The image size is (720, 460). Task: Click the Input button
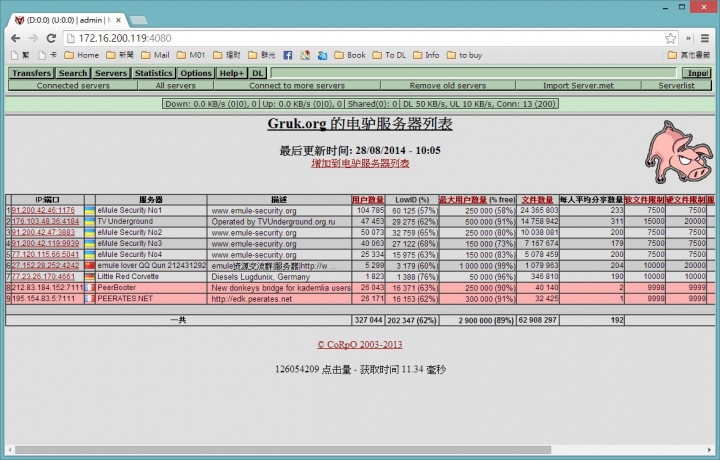click(697, 73)
